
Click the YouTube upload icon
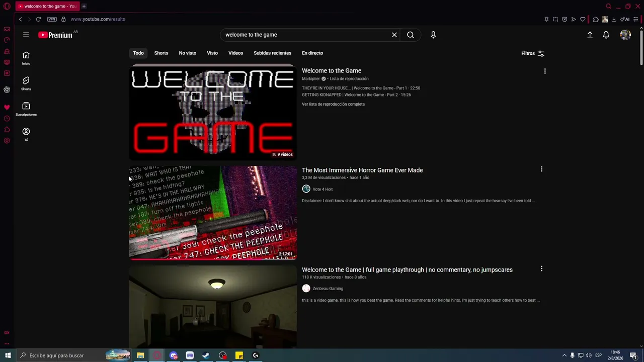(x=590, y=35)
